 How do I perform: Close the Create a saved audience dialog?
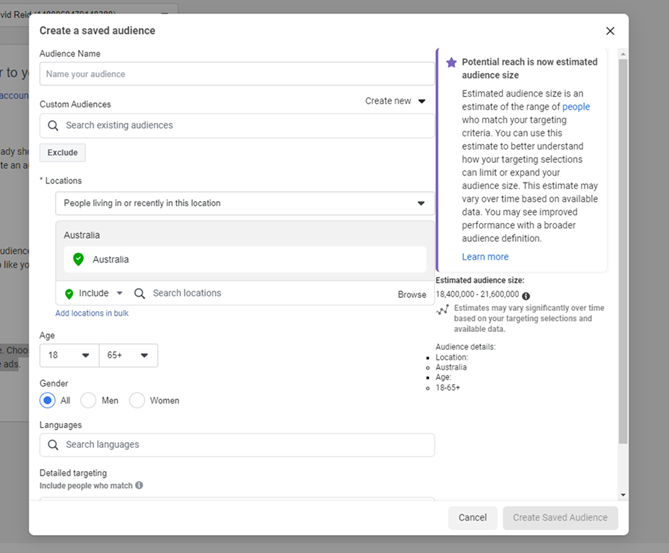pos(610,32)
